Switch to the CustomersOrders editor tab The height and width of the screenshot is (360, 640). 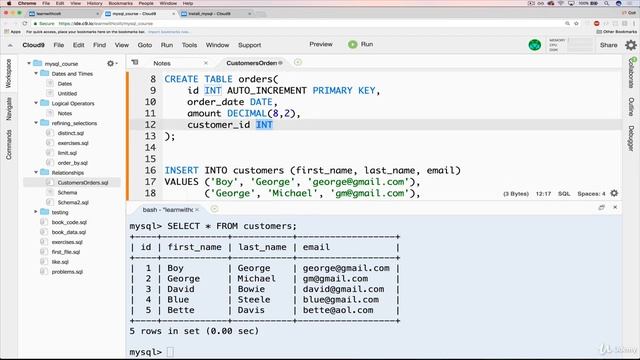tap(251, 63)
